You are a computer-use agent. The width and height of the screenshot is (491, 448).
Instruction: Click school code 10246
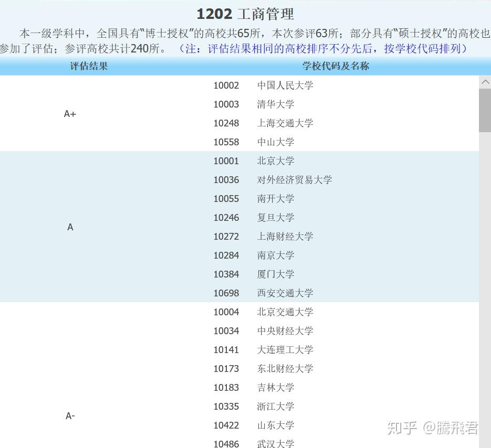226,217
